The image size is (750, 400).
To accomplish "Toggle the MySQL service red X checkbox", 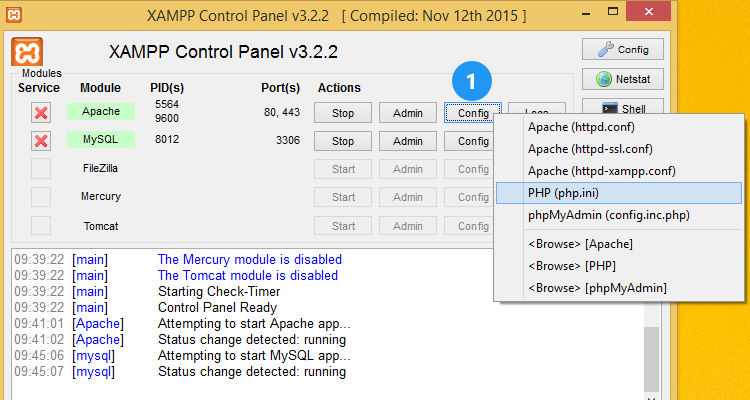I will (41, 141).
